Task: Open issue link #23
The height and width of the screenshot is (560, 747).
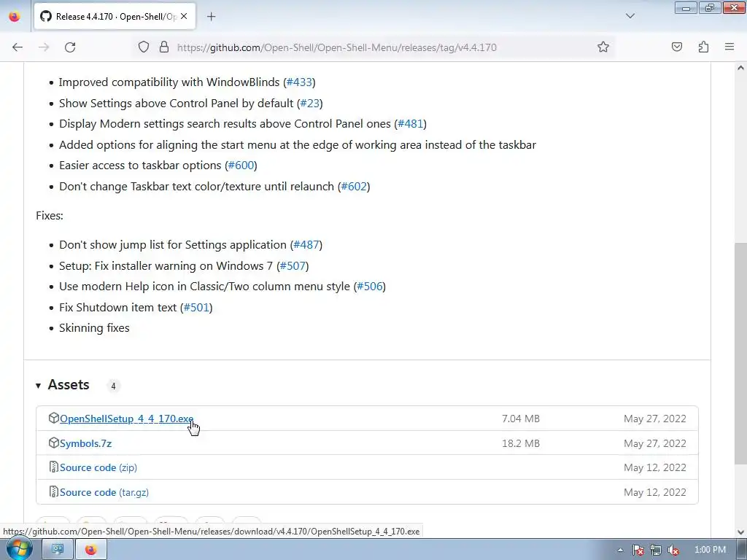Action: (309, 104)
